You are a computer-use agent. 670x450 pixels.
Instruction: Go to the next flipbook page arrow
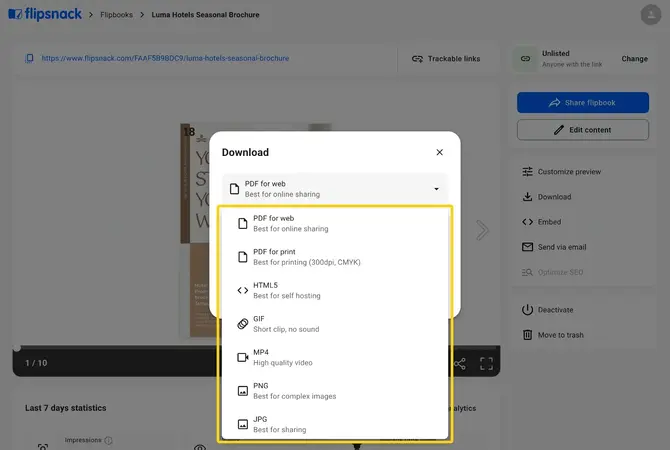tap(482, 230)
